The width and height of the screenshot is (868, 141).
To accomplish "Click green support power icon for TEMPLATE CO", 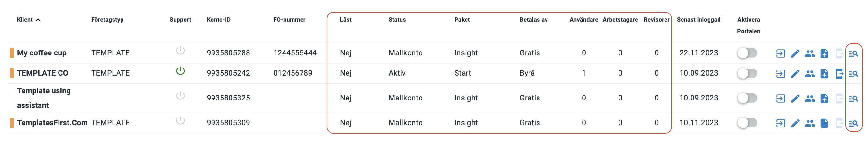I will (181, 71).
